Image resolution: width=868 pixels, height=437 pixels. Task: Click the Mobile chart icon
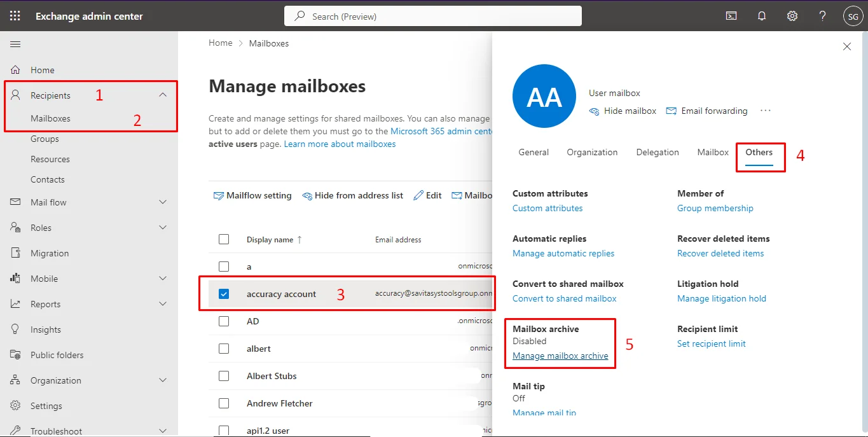pos(16,279)
